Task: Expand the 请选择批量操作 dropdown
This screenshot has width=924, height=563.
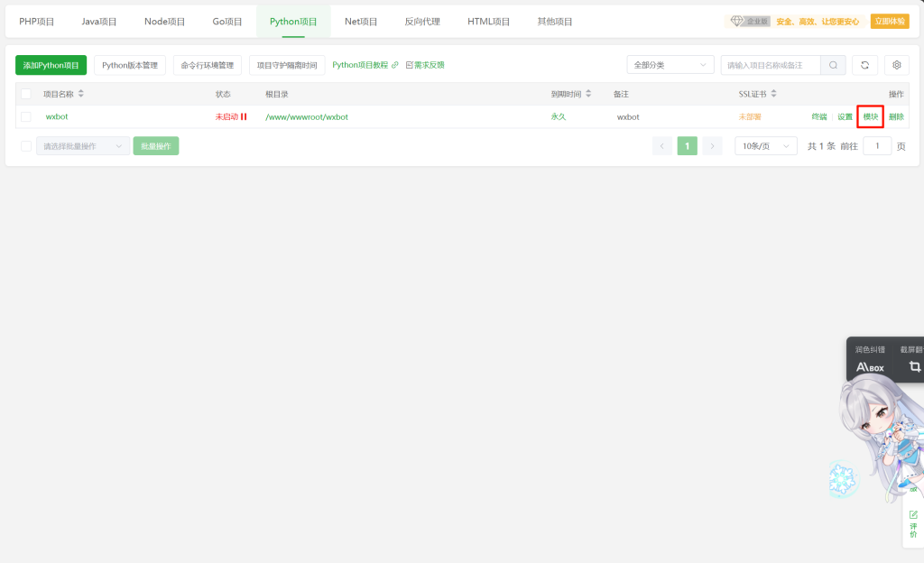Action: [x=83, y=146]
